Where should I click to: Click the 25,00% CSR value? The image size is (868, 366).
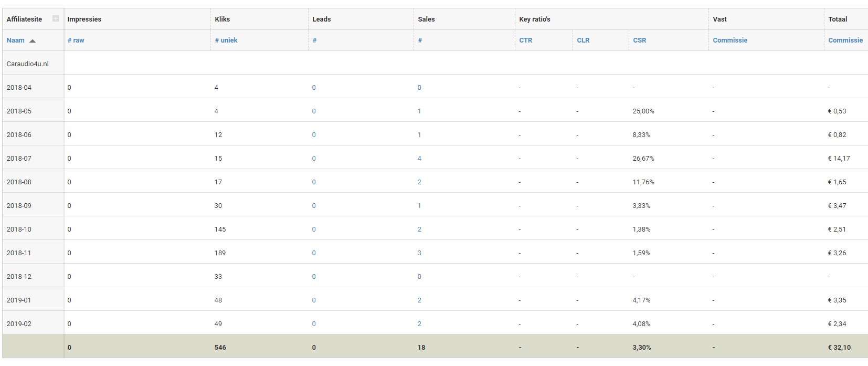643,111
